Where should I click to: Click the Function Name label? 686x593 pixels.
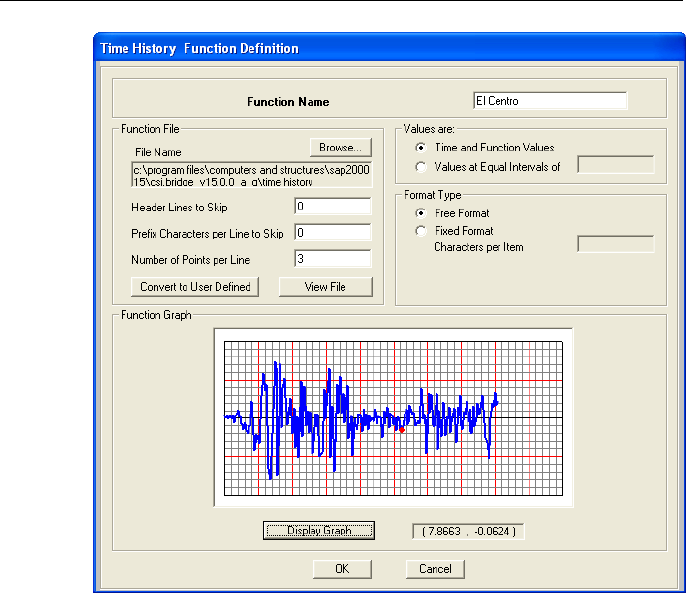click(288, 102)
